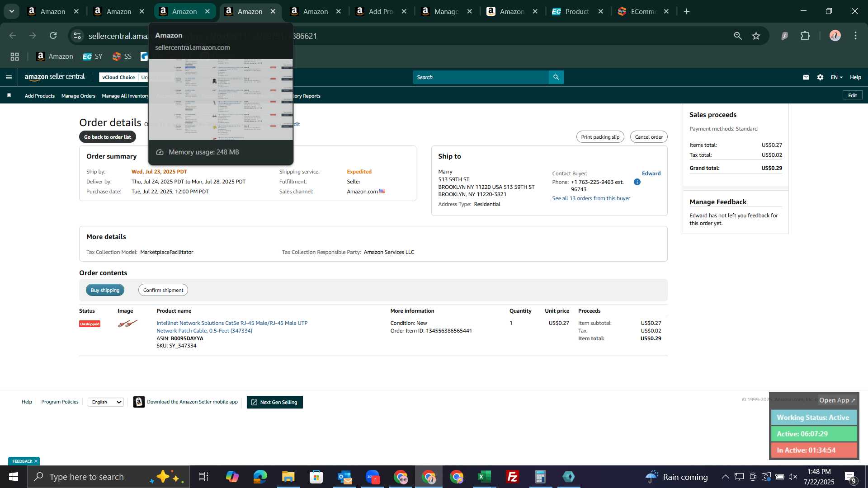Viewport: 868px width, 488px height.
Task: Open FileZilla from the taskbar
Action: tap(512, 477)
